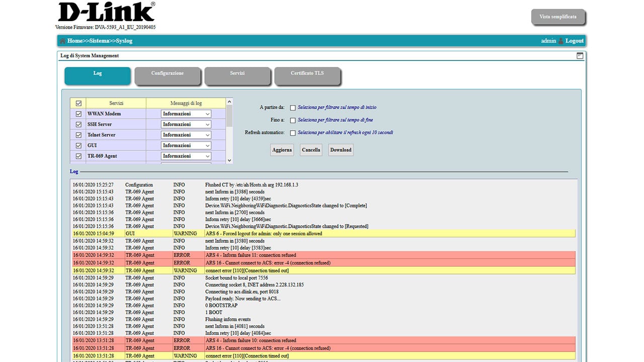Toggle the select-all services checkbox
Viewport: 644px width, 362px height.
[x=78, y=103]
